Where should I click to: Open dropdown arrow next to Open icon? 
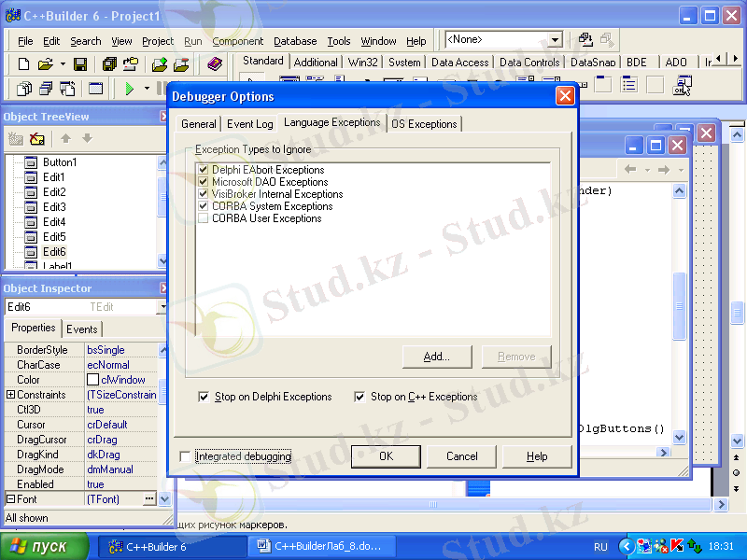pyautogui.click(x=63, y=63)
